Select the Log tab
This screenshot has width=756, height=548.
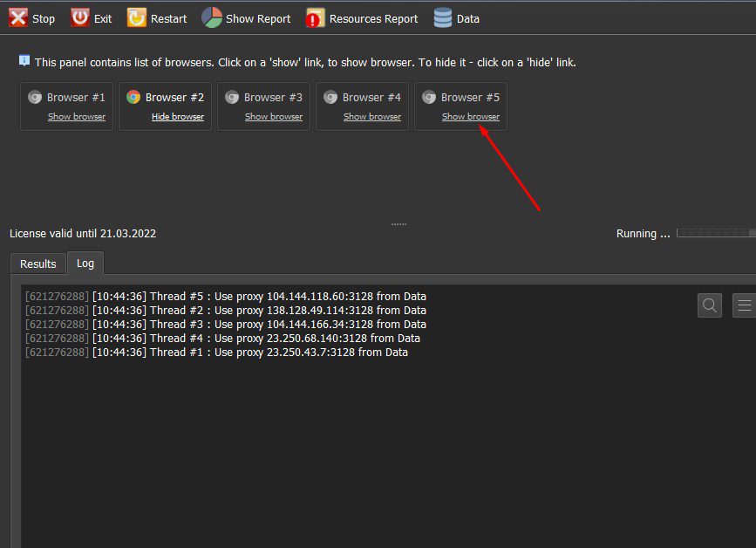click(85, 263)
